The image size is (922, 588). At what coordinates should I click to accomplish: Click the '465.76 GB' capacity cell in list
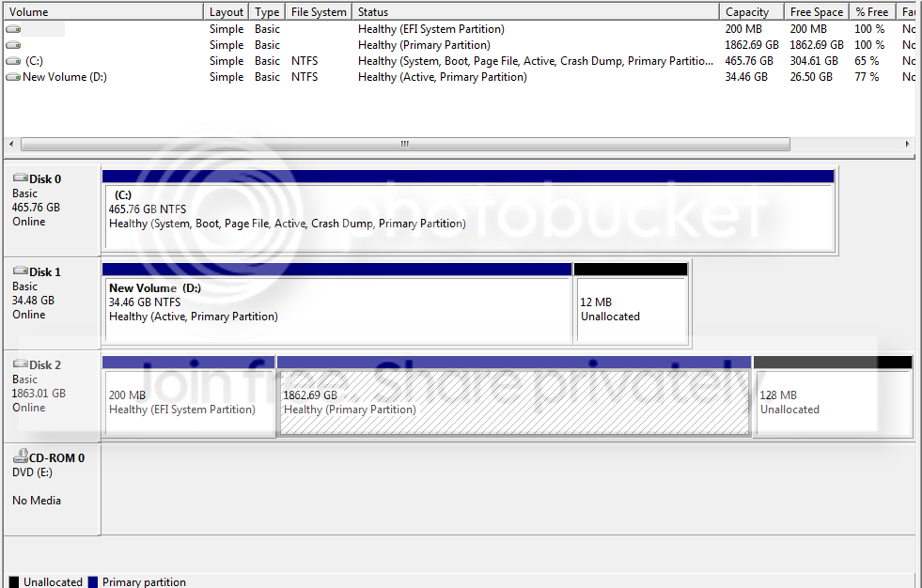click(749, 60)
